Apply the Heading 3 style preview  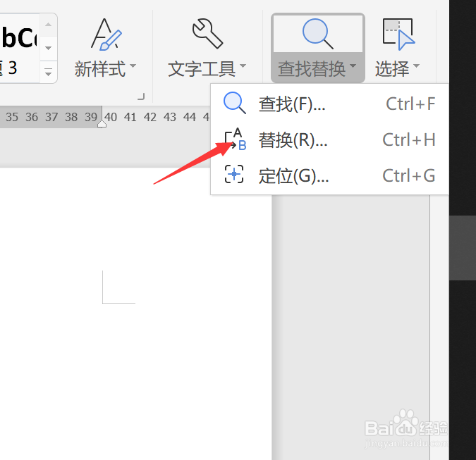coord(19,48)
